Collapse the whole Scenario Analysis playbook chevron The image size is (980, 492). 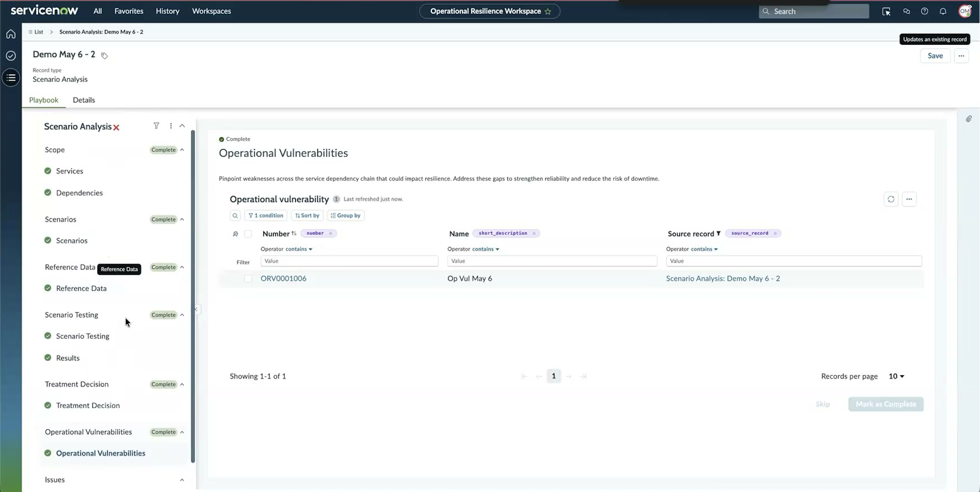[x=182, y=125]
